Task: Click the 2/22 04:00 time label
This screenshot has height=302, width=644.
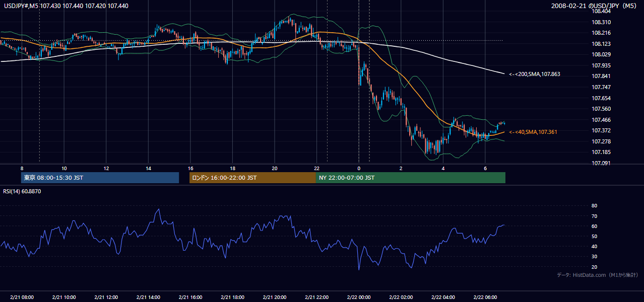Action: point(442,297)
